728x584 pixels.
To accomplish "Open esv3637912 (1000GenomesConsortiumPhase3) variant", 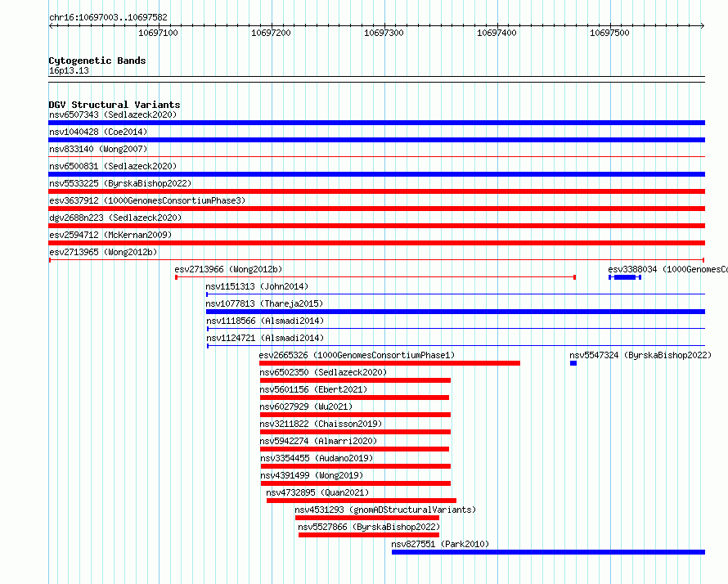I will point(147,200).
